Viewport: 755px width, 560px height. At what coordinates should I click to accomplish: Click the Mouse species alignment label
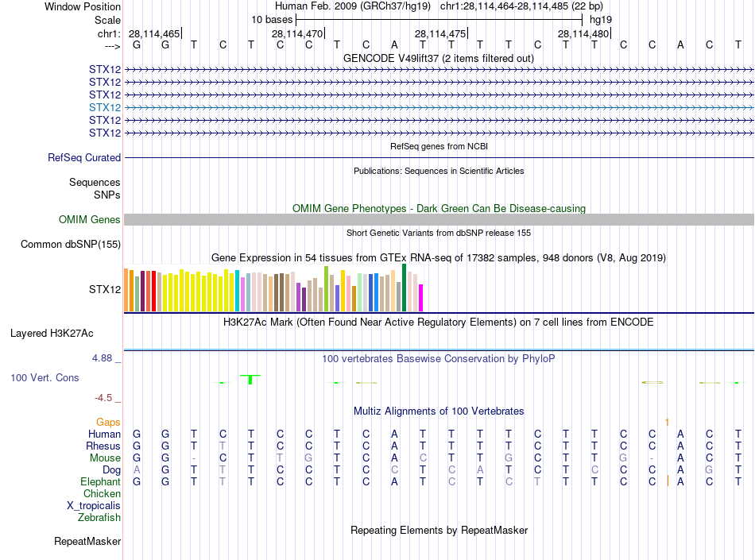105,458
